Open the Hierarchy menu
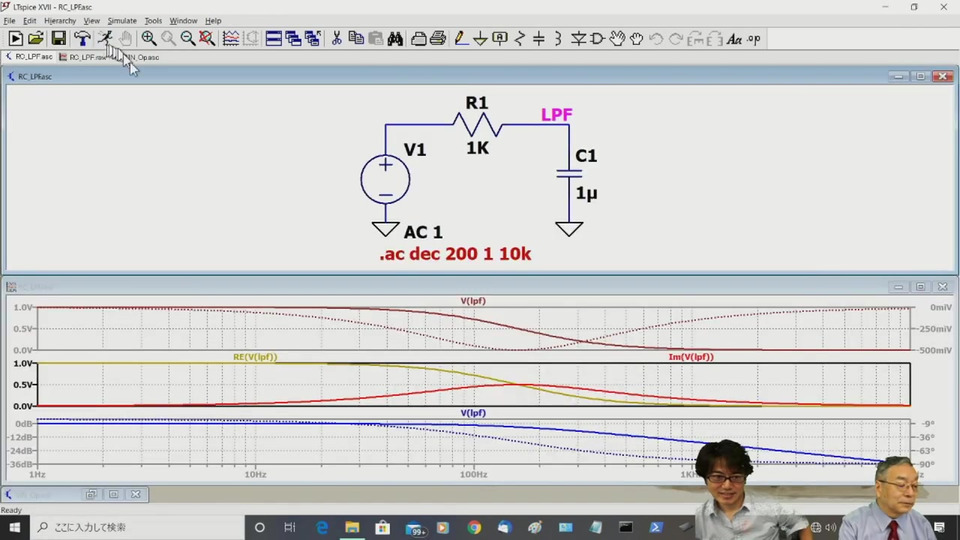The image size is (960, 540). [60, 20]
